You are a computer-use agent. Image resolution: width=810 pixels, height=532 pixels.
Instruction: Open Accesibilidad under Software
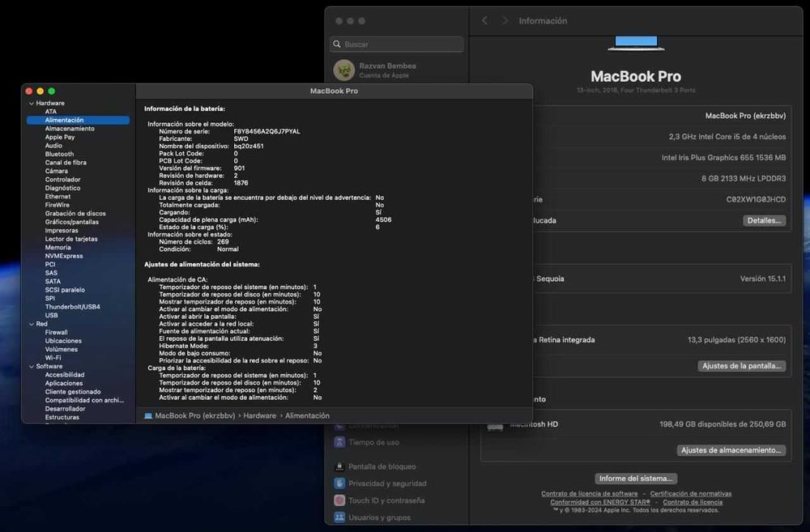point(65,374)
